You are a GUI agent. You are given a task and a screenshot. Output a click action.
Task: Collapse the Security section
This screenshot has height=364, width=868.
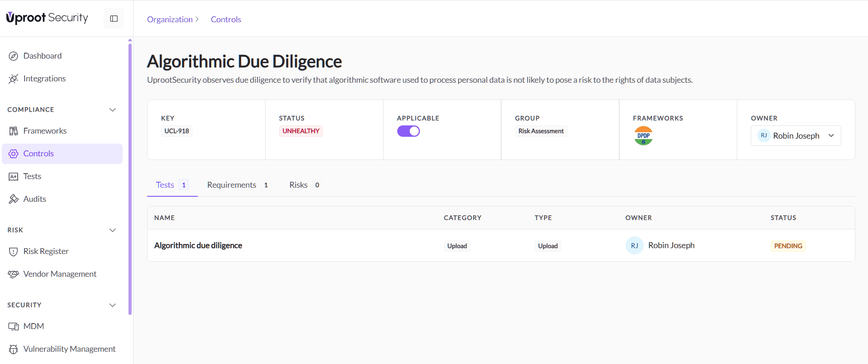coord(113,305)
